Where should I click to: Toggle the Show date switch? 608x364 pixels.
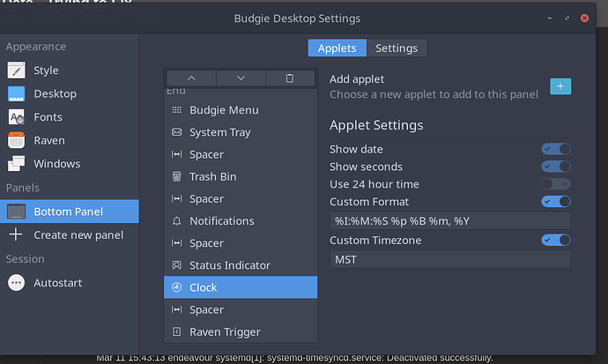[556, 149]
